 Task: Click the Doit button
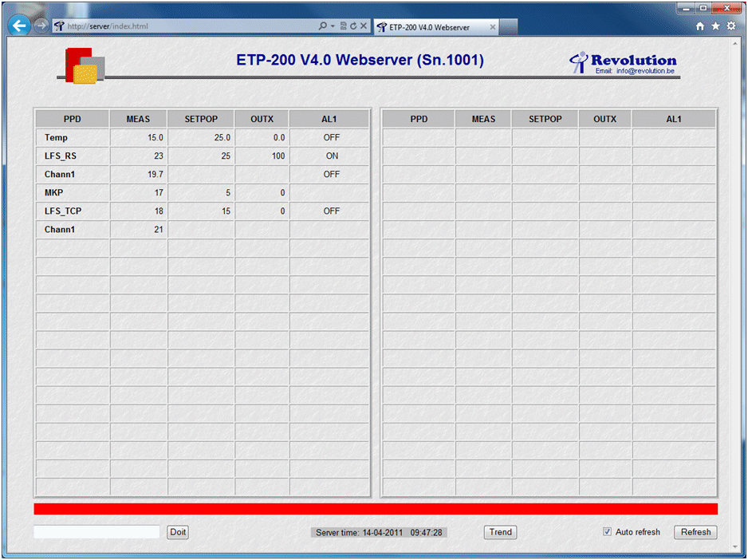178,532
